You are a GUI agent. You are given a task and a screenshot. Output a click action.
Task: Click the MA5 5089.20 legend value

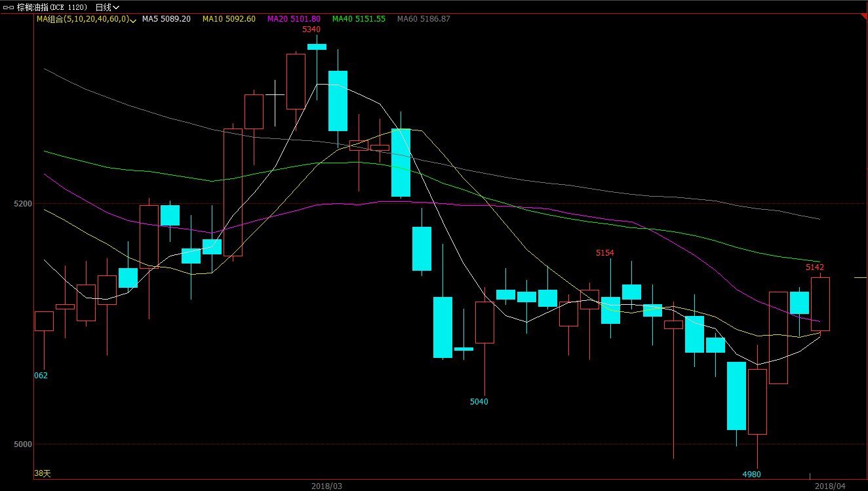tap(167, 19)
